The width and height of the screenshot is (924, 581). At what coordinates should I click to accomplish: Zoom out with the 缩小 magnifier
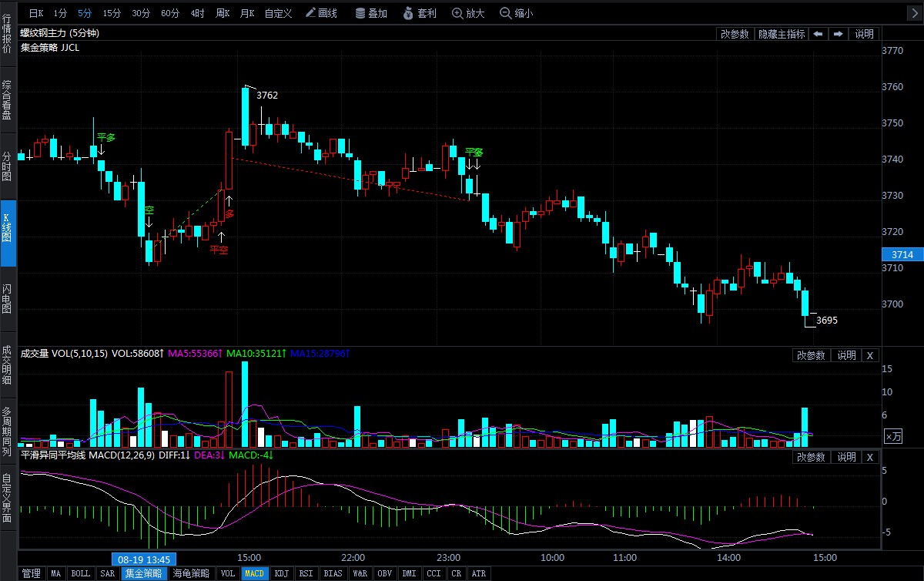coord(516,13)
